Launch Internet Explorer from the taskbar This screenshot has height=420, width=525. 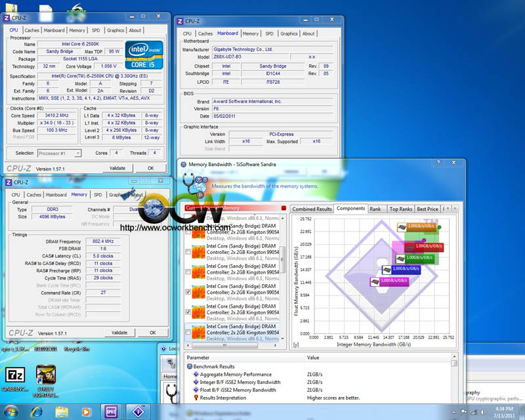point(36,412)
